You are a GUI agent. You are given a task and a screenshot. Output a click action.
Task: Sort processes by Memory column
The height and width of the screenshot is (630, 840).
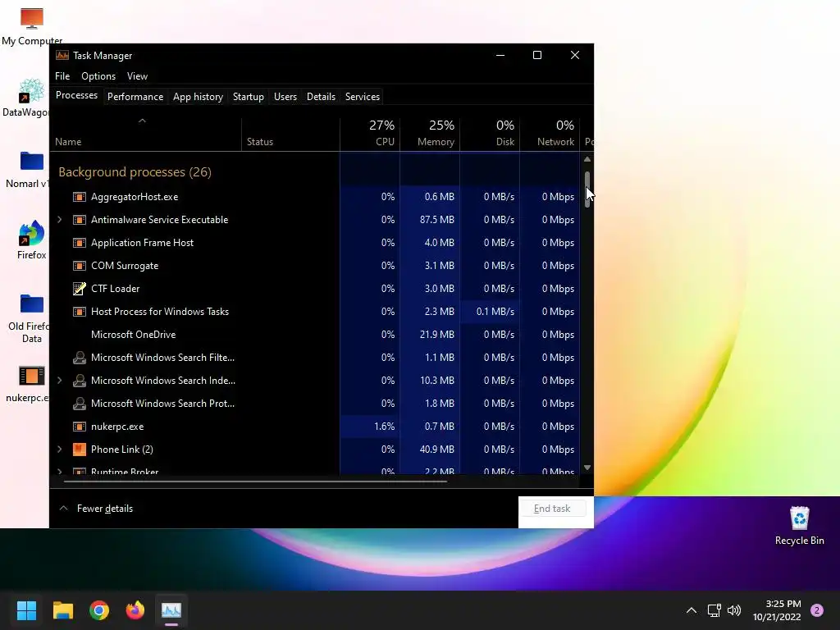coord(430,133)
